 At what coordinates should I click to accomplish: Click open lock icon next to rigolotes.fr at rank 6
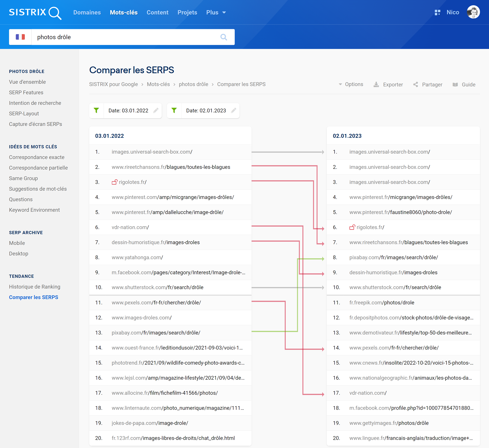tap(352, 227)
